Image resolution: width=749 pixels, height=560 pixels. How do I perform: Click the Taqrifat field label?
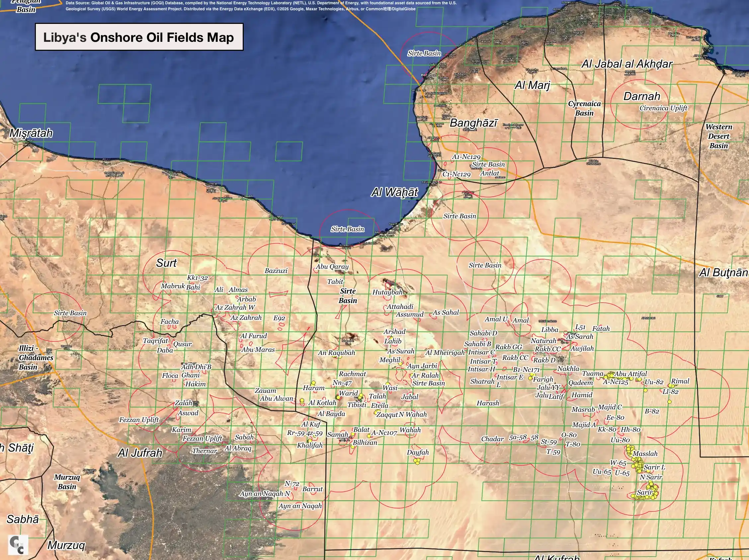click(x=155, y=341)
